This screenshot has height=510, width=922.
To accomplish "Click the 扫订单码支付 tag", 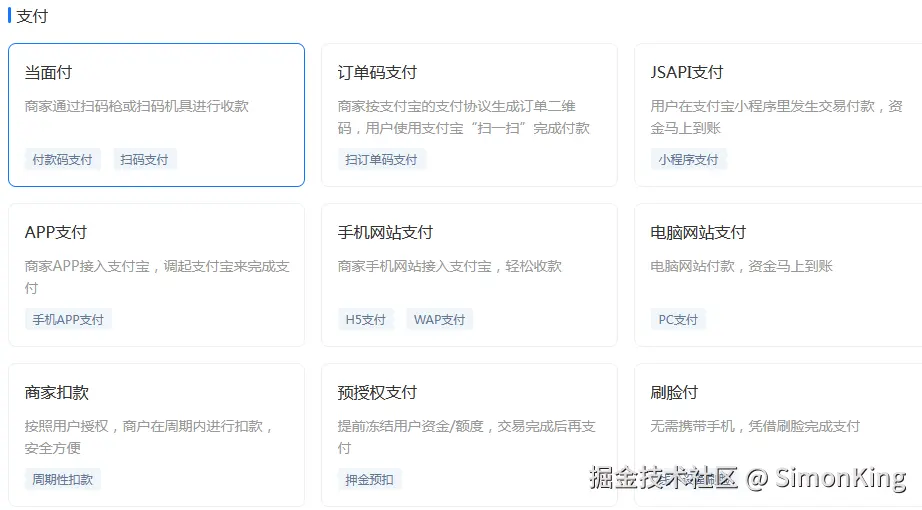I will [381, 159].
